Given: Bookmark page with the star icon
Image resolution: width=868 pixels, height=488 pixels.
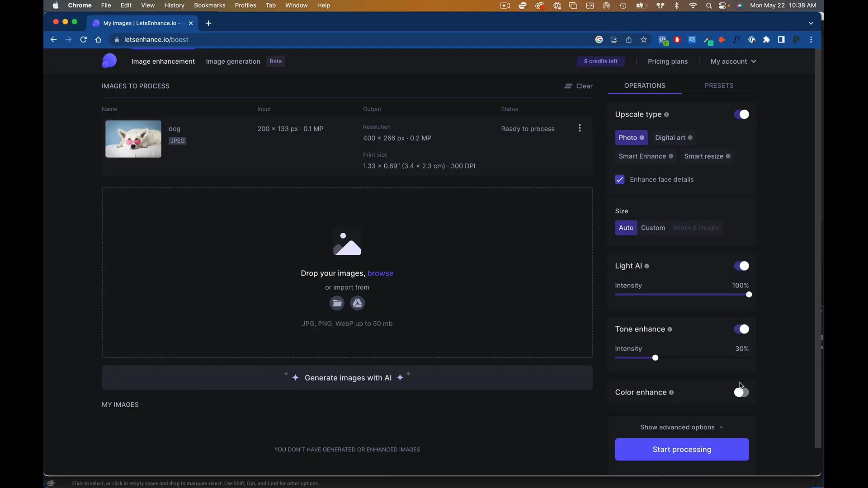Looking at the screenshot, I should (644, 40).
